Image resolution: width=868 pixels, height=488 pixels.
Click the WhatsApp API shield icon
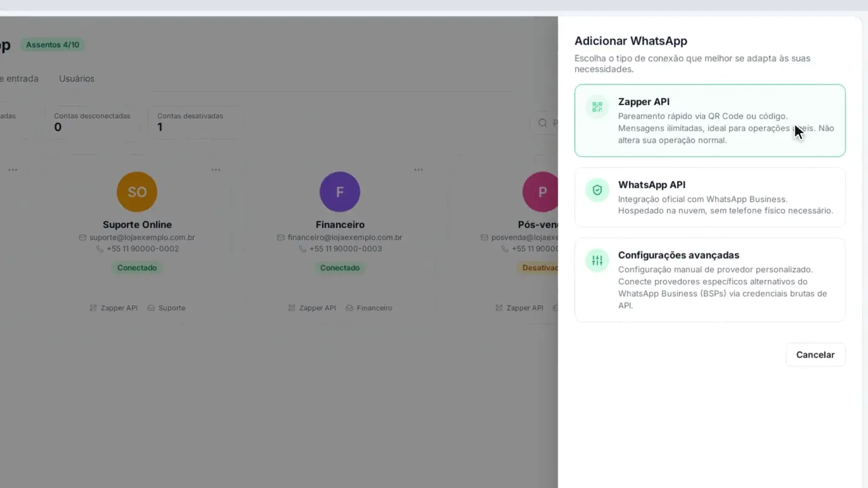point(597,190)
